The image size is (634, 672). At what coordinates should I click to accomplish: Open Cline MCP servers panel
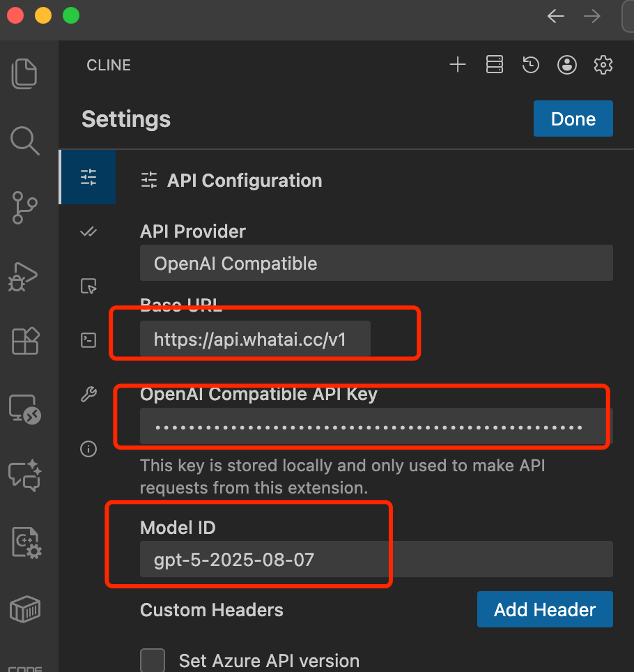(x=494, y=64)
